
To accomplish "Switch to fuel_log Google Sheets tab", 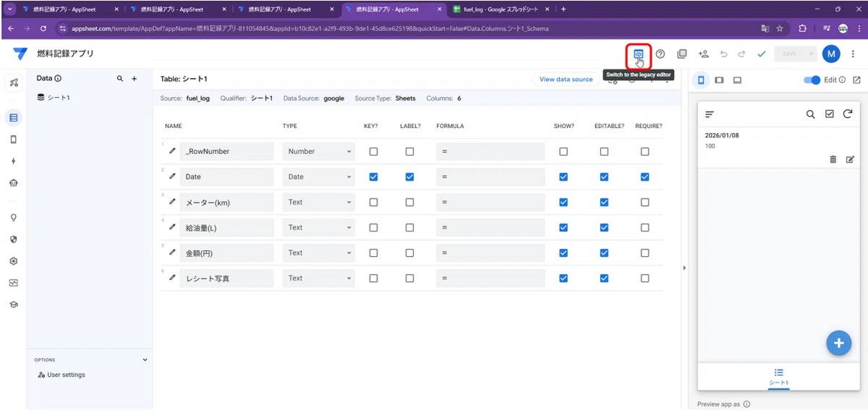I will pos(501,9).
